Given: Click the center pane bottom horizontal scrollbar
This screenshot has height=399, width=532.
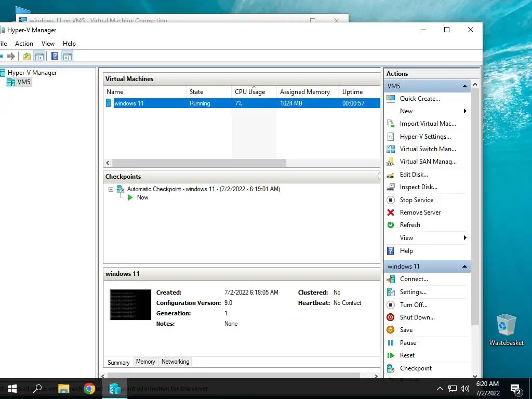Looking at the screenshot, I should pyautogui.click(x=233, y=376).
